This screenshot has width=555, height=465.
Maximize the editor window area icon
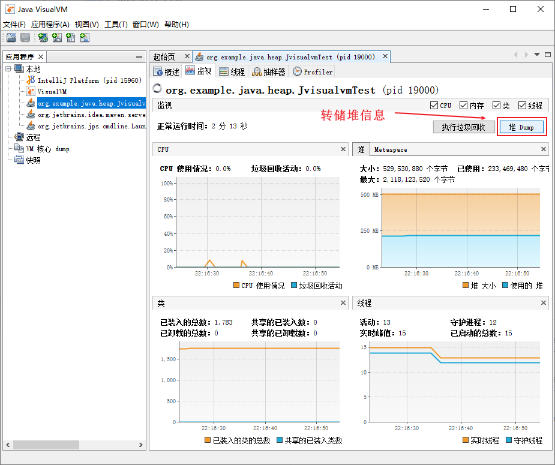[x=548, y=54]
